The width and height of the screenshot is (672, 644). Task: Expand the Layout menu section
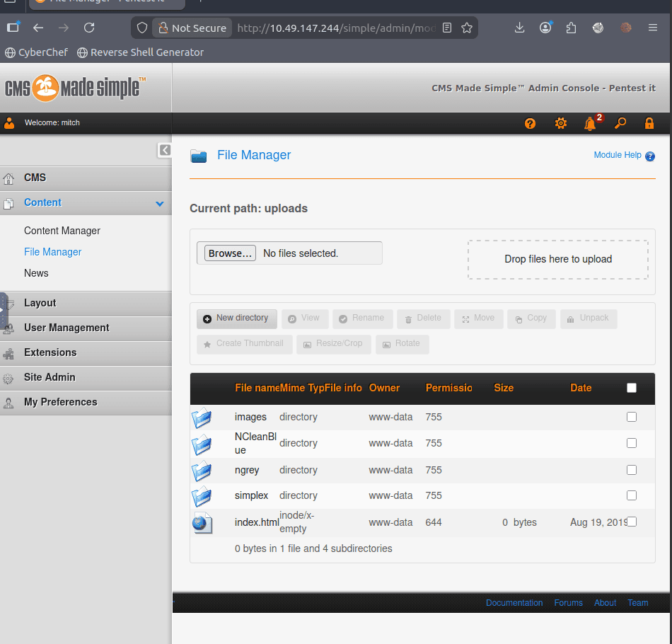(x=40, y=303)
